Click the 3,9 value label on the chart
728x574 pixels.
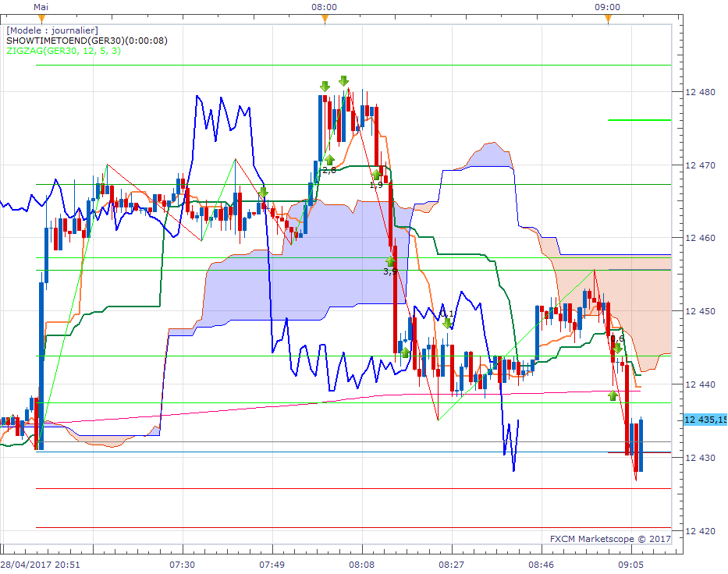coord(390,272)
